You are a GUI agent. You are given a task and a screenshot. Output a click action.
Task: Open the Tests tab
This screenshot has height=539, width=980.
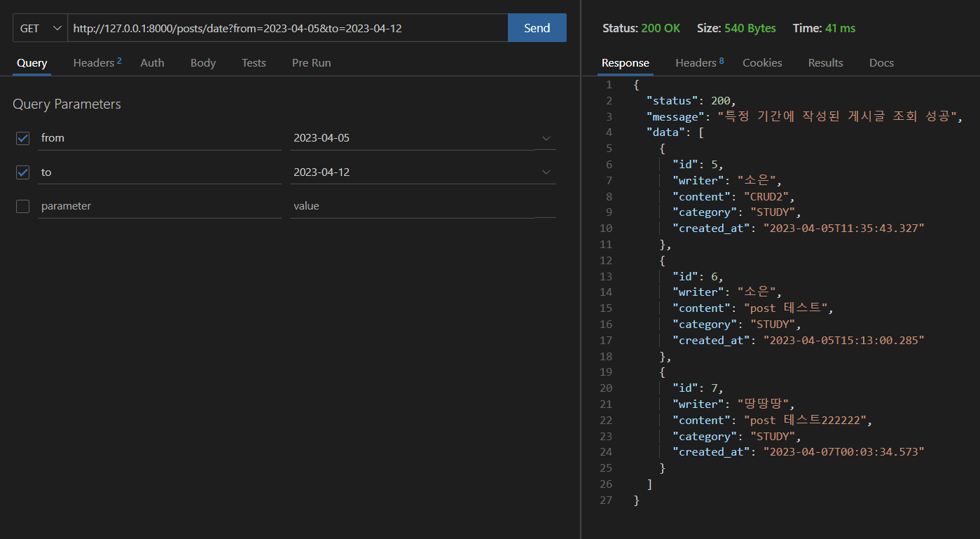(254, 63)
